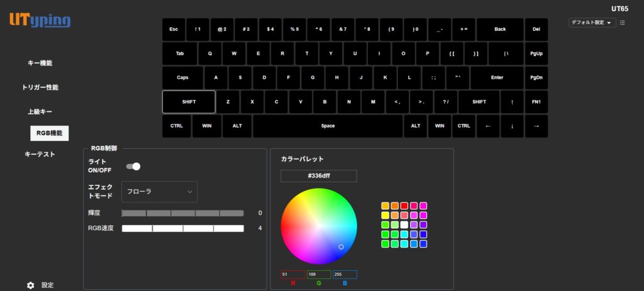644x291 pixels.
Task: Select the Space key on the keyboard
Action: click(x=328, y=126)
